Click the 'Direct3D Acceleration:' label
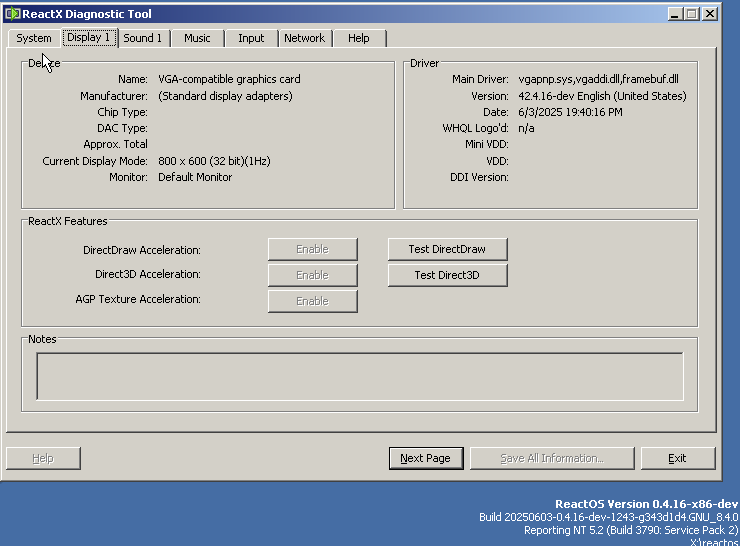 click(148, 274)
